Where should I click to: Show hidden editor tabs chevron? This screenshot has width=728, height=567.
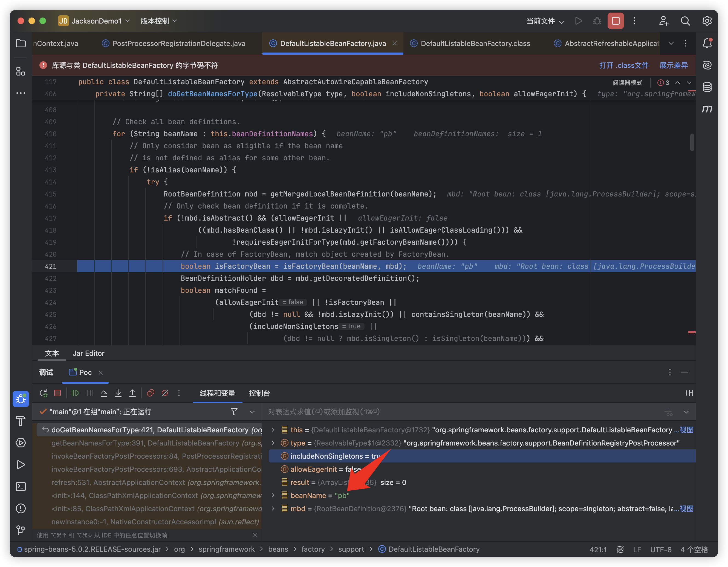(x=671, y=43)
